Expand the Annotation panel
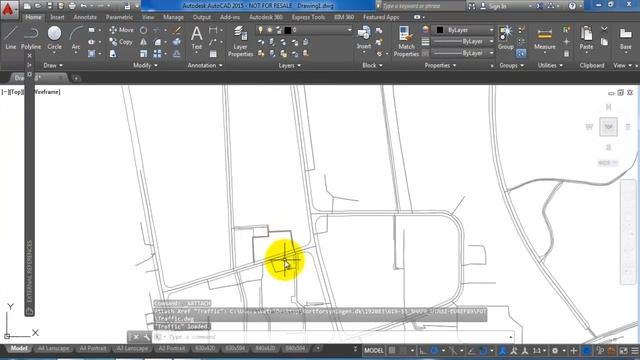The width and height of the screenshot is (640, 360). click(205, 65)
